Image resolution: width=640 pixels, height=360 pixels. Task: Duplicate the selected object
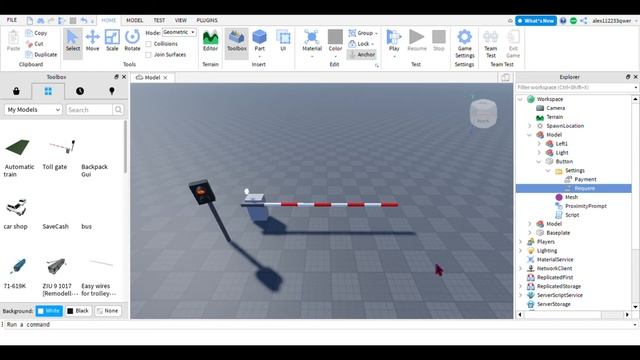[41, 54]
